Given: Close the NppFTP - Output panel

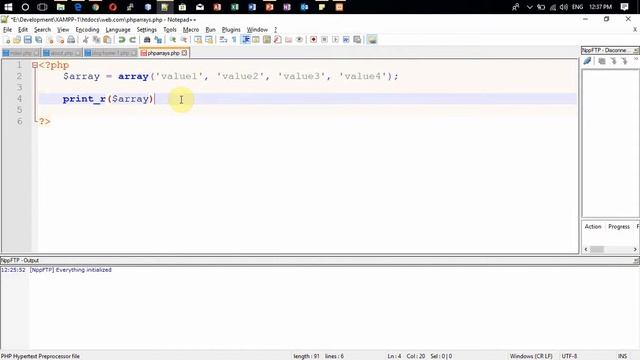Looking at the screenshot, I should tap(636, 260).
